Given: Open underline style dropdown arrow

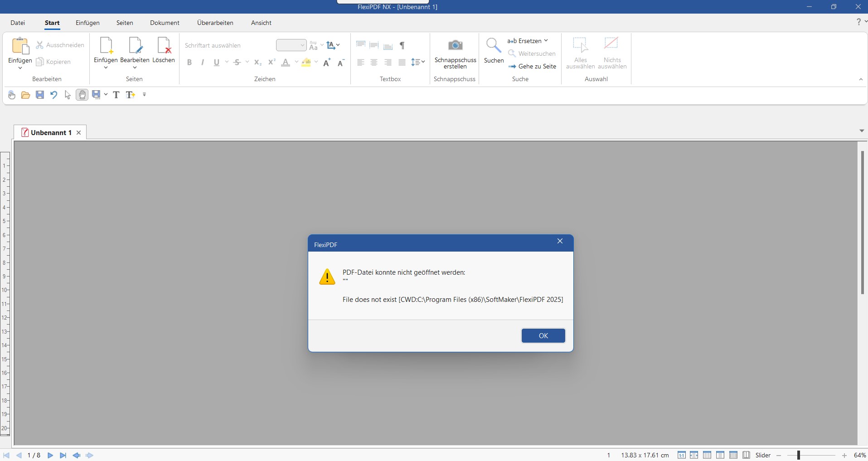Looking at the screenshot, I should pyautogui.click(x=227, y=62).
